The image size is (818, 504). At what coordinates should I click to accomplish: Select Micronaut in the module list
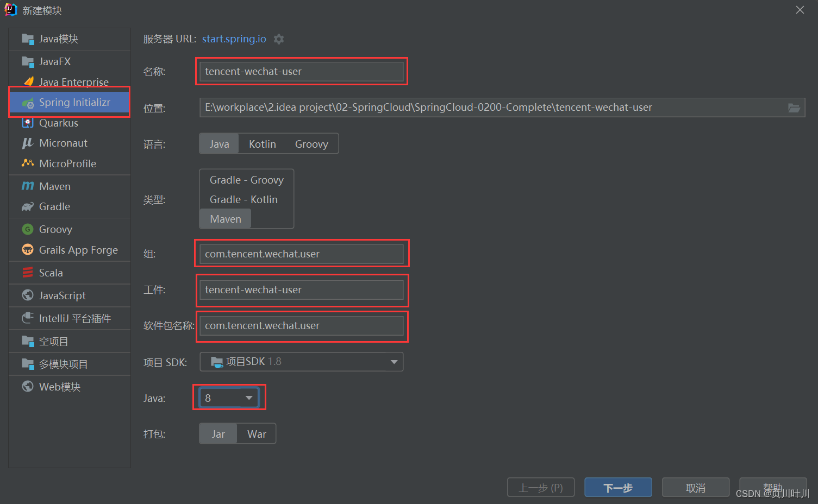70,143
